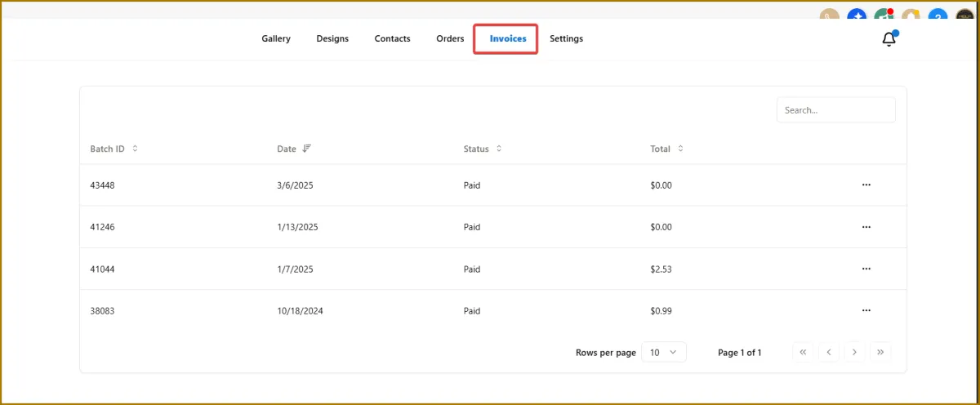Image resolution: width=980 pixels, height=405 pixels.
Task: Expand the Rows per page dropdown
Action: (663, 352)
